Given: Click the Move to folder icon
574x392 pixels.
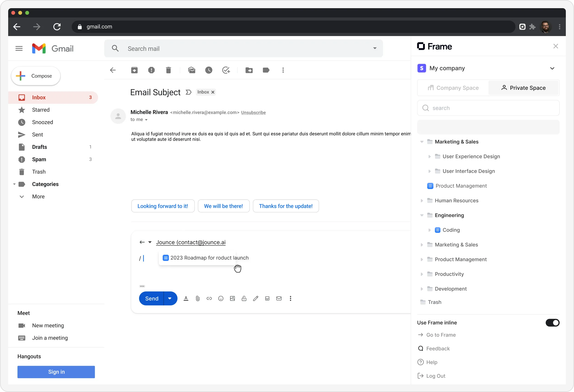Looking at the screenshot, I should click(x=249, y=70).
